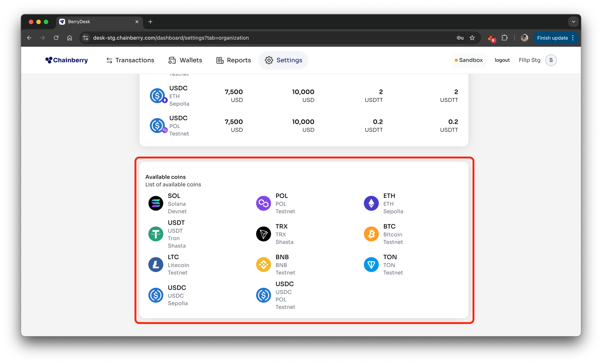Bookmark page with the star icon
The image size is (602, 364).
pyautogui.click(x=472, y=38)
